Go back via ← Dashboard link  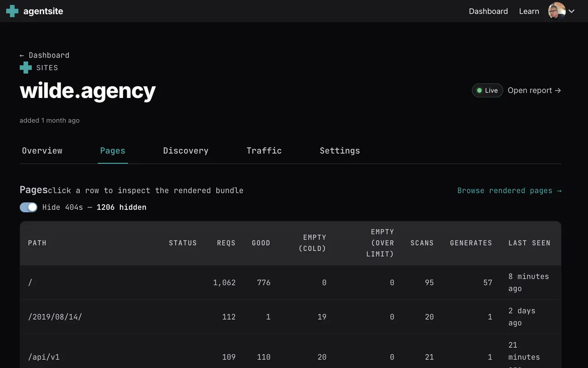(x=45, y=55)
